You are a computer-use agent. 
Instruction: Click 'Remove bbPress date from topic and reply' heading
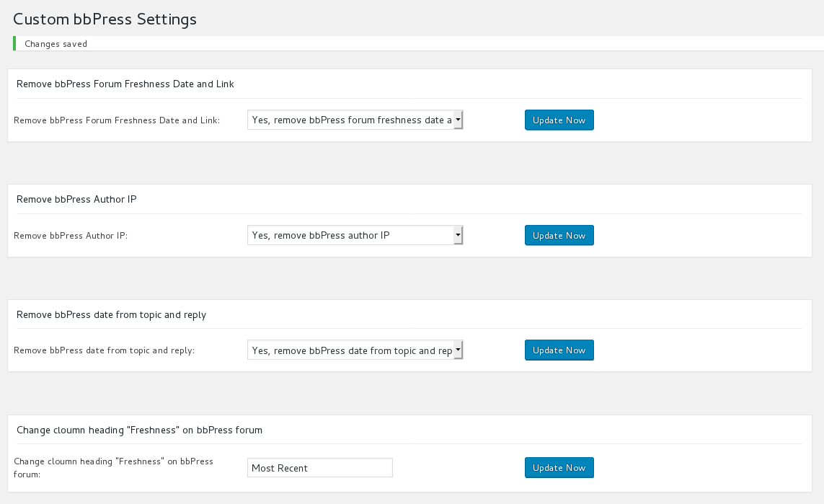coord(111,315)
